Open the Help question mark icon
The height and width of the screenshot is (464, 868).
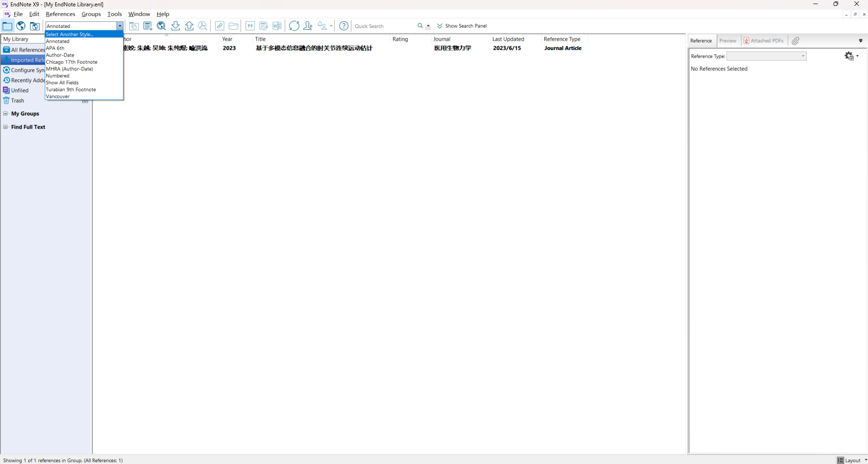point(344,26)
